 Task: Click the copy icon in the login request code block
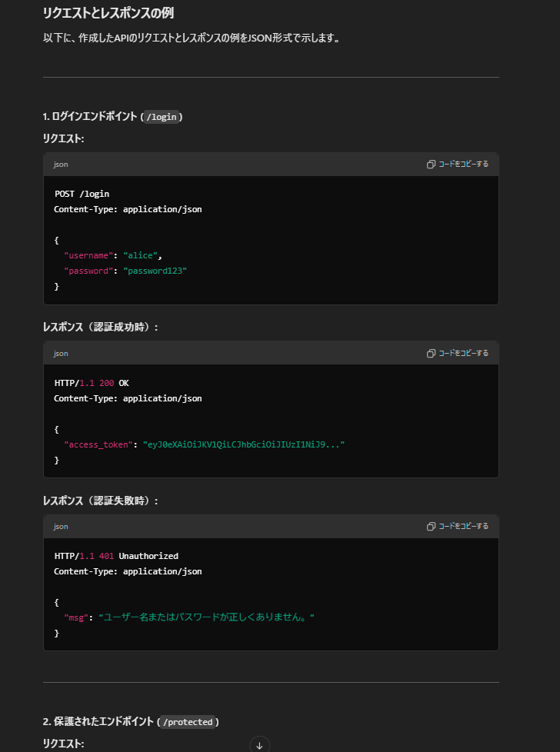pyautogui.click(x=432, y=165)
